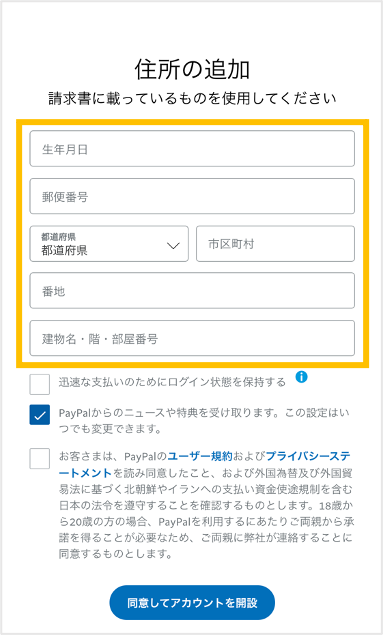Enable 迅速な支払いのためにログイン状態を保持する checkbox

click(x=40, y=384)
